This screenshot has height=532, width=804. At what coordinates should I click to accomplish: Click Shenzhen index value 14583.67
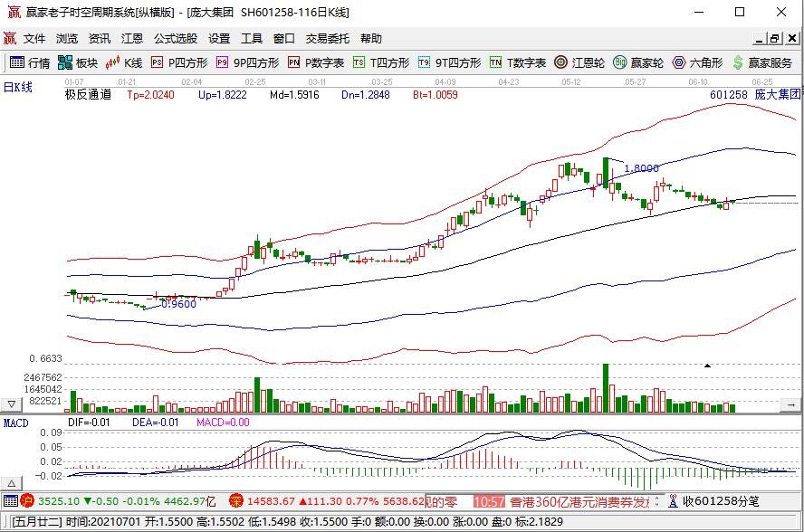(x=272, y=500)
